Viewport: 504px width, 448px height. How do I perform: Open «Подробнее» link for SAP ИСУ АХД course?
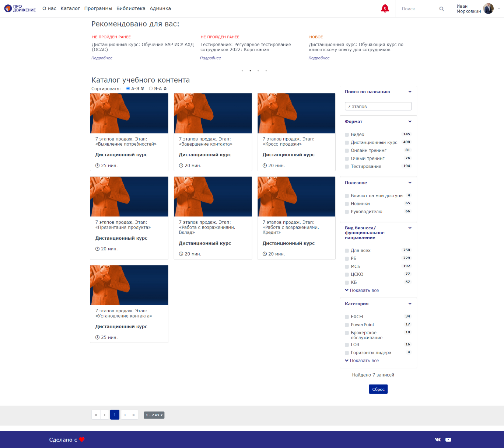click(102, 58)
